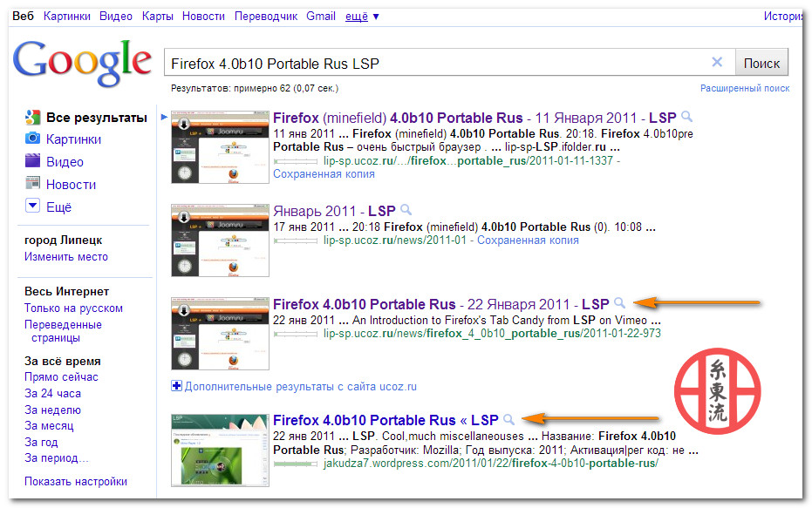Filter results by За 24 часа
The image size is (812, 508).
(x=53, y=394)
